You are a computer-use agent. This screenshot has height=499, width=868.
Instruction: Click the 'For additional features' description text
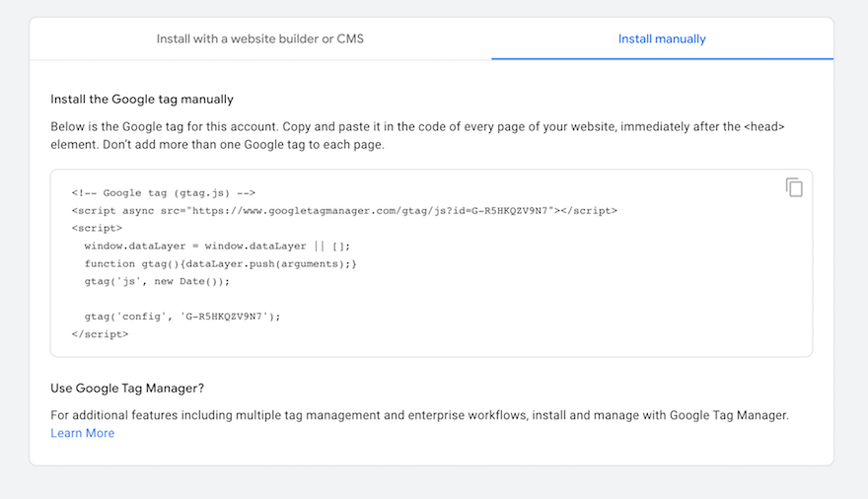[419, 415]
